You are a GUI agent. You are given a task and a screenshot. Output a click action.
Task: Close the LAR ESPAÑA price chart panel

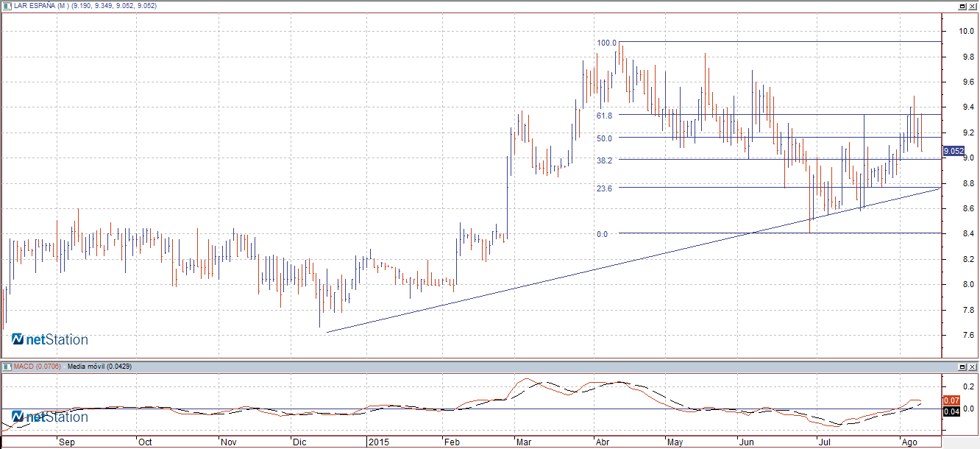(x=973, y=6)
